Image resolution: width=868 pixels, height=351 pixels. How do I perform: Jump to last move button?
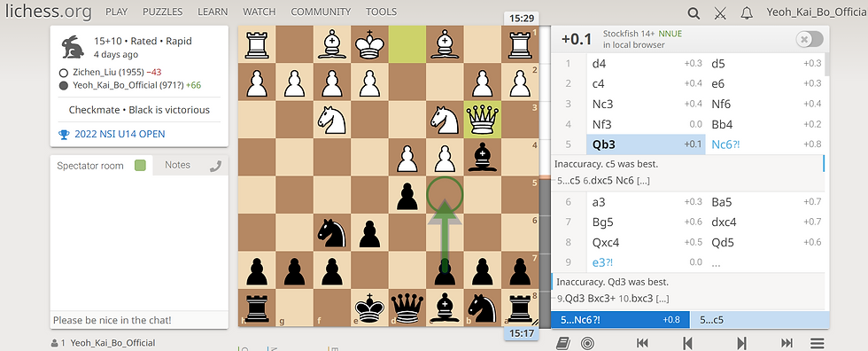pos(787,343)
